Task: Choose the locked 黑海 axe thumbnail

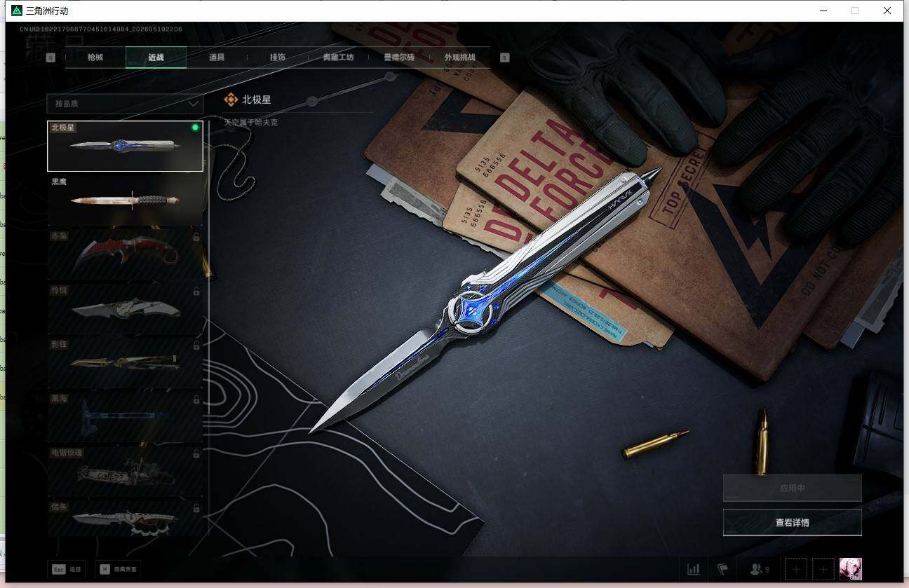Action: coord(125,416)
